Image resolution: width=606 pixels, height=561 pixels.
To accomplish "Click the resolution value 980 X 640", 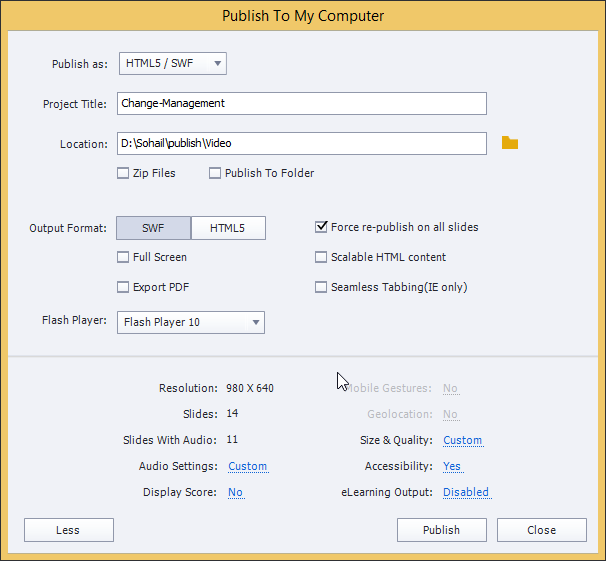I will (x=250, y=388).
